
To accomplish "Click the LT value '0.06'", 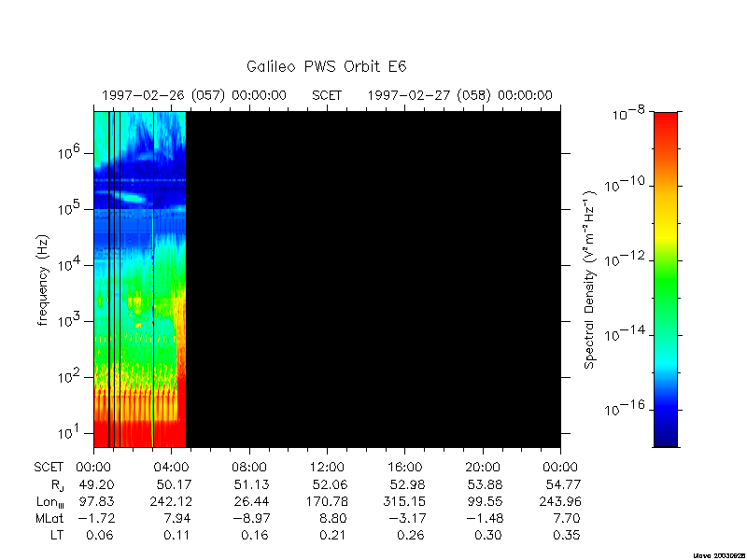I will [x=100, y=535].
